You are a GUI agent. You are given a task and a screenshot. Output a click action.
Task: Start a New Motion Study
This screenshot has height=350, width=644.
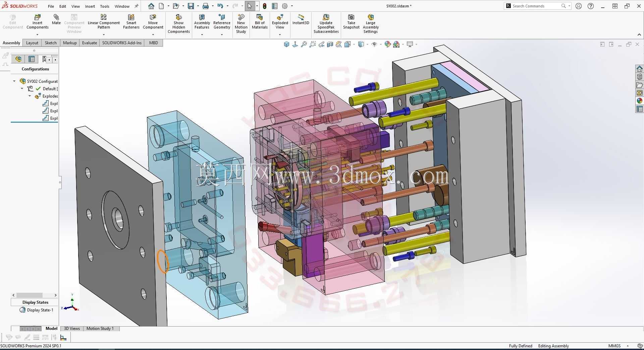[x=241, y=23]
